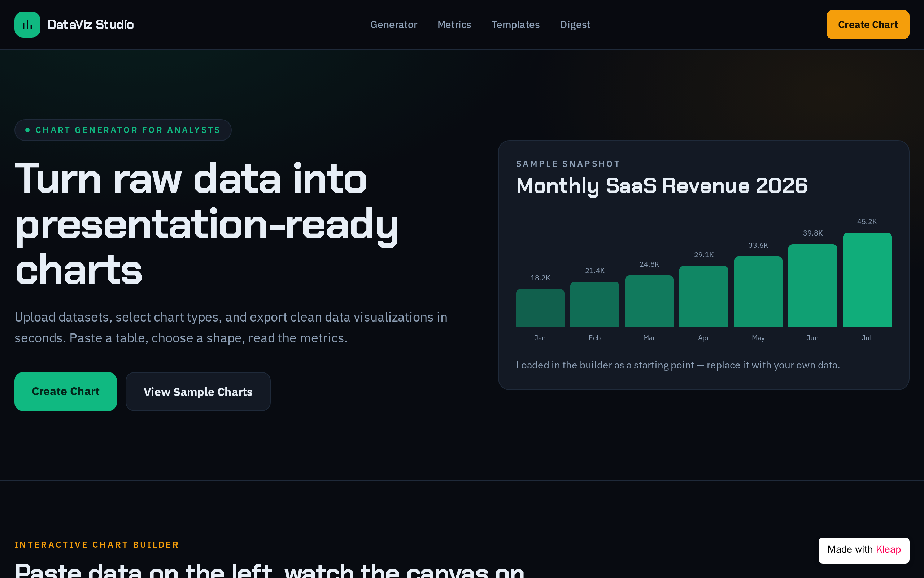Click the 'Loaded in the builder' caption
Screen dimensions: 924x578
pos(678,365)
